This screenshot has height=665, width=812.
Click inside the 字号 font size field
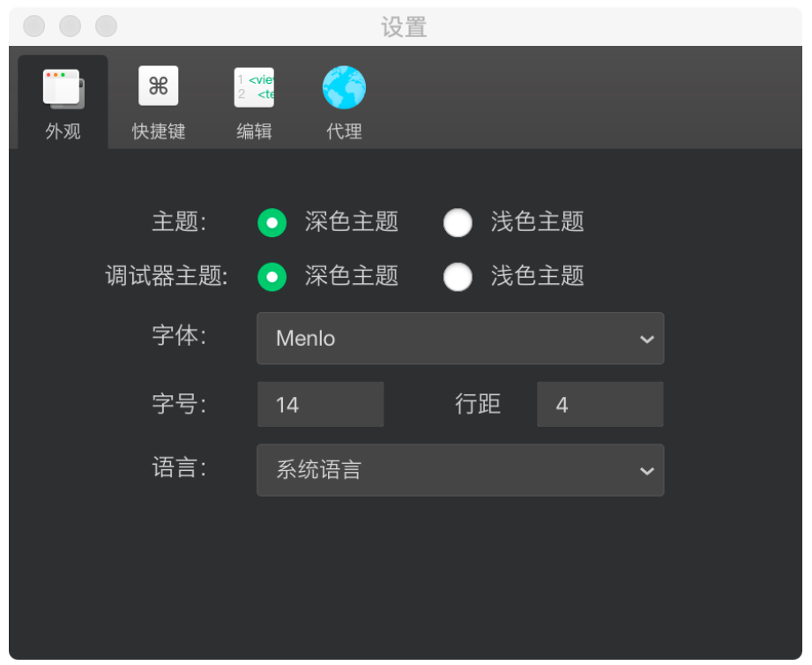click(320, 404)
